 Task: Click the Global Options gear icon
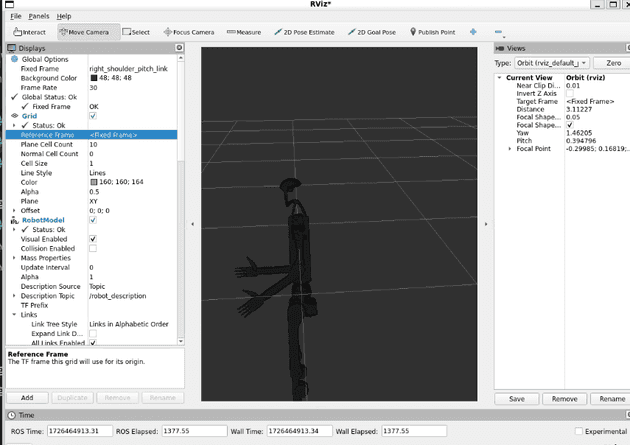click(14, 59)
